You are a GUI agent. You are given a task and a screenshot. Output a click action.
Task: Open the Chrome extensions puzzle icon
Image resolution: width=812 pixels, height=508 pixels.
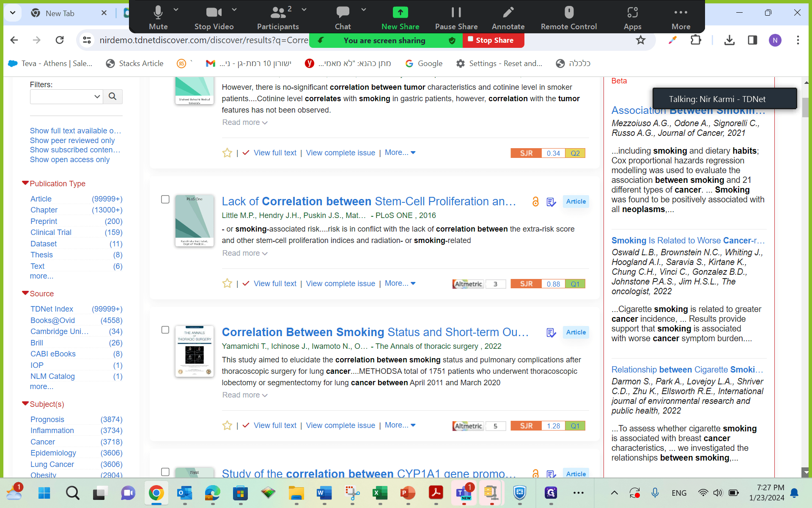tap(696, 40)
